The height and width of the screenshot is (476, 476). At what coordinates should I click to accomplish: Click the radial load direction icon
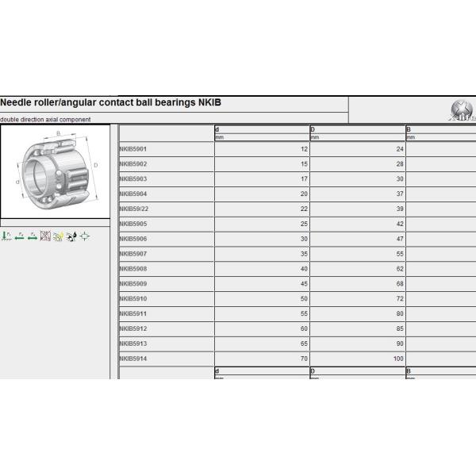[6, 236]
